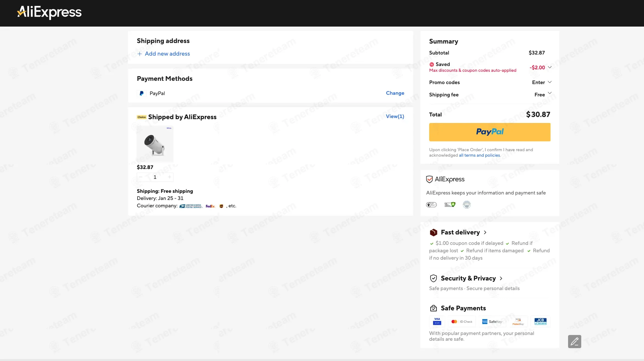
Task: Click the Shipped by AliExpress heading
Action: click(182, 117)
